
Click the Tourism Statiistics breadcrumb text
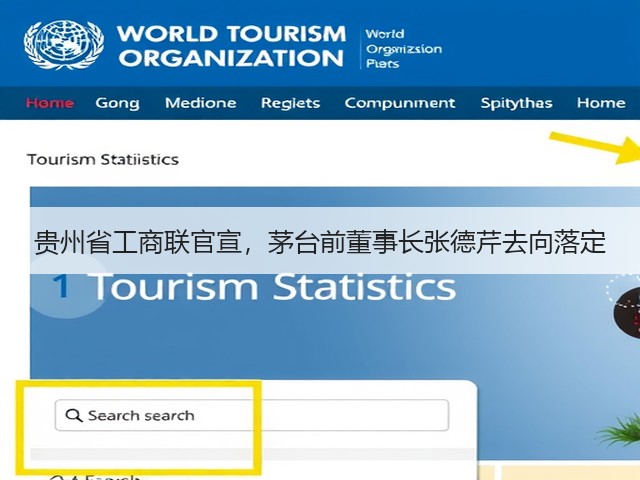tap(103, 159)
